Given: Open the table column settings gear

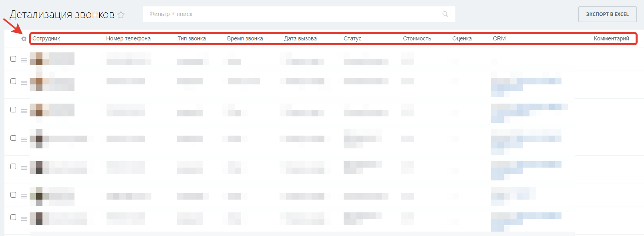Looking at the screenshot, I should 24,39.
